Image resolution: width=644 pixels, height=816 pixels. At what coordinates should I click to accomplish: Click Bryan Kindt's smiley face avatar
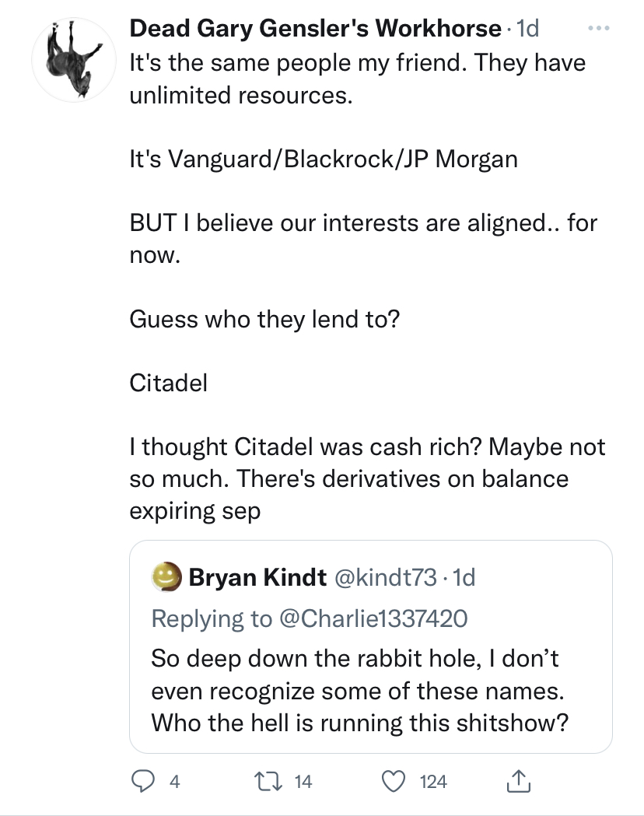[164, 578]
